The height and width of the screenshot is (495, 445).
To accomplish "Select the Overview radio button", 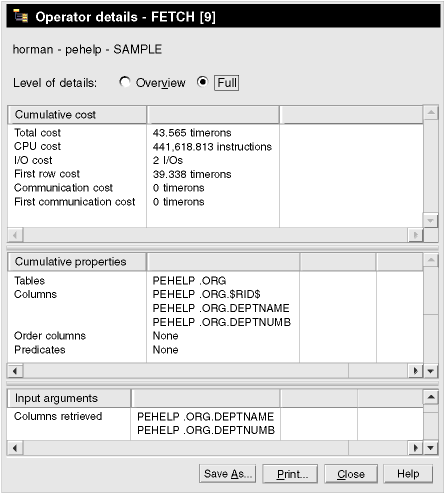I will [x=125, y=82].
